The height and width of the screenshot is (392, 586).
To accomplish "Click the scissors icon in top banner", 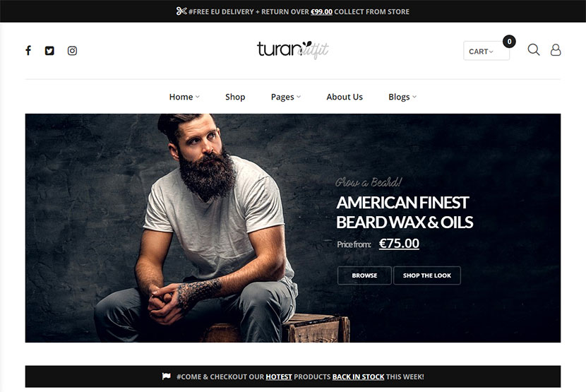I will pos(181,11).
